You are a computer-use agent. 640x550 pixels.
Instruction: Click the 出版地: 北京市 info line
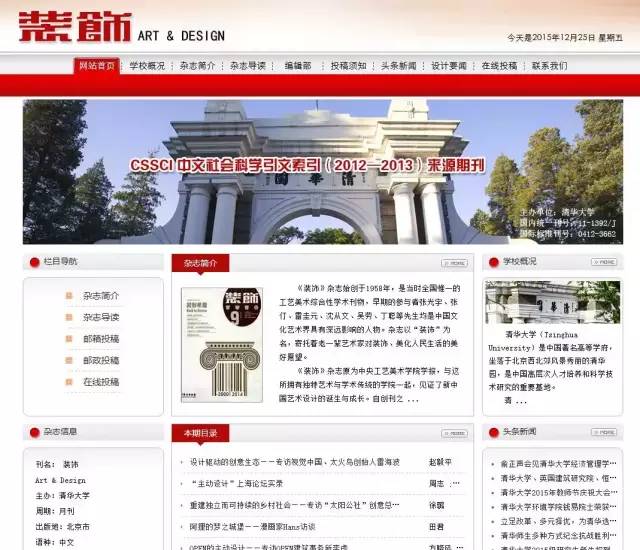pos(62,527)
